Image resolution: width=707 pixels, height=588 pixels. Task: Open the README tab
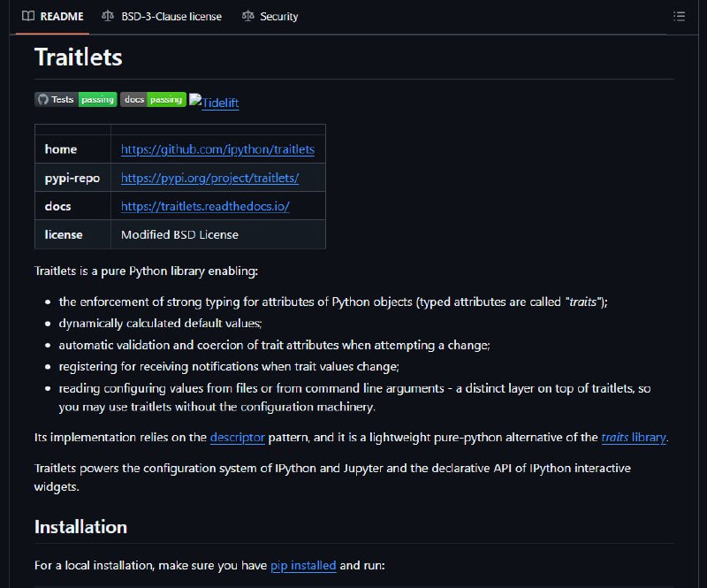pyautogui.click(x=53, y=17)
